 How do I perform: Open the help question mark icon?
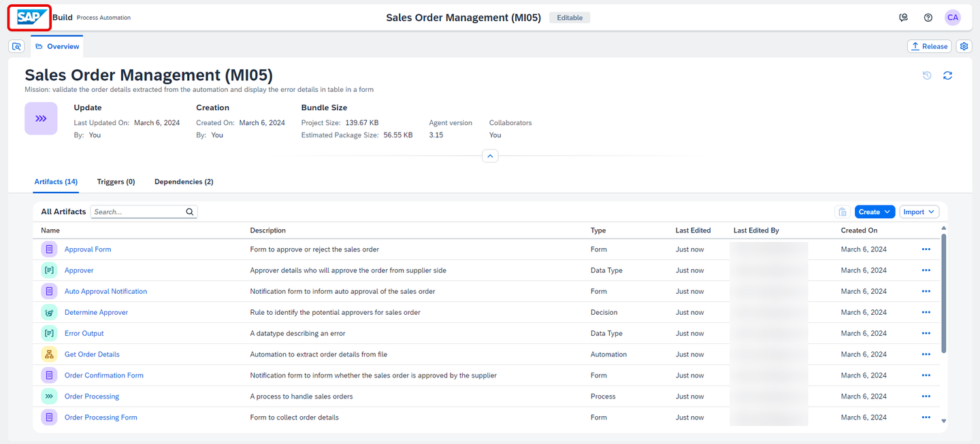[x=928, y=18]
